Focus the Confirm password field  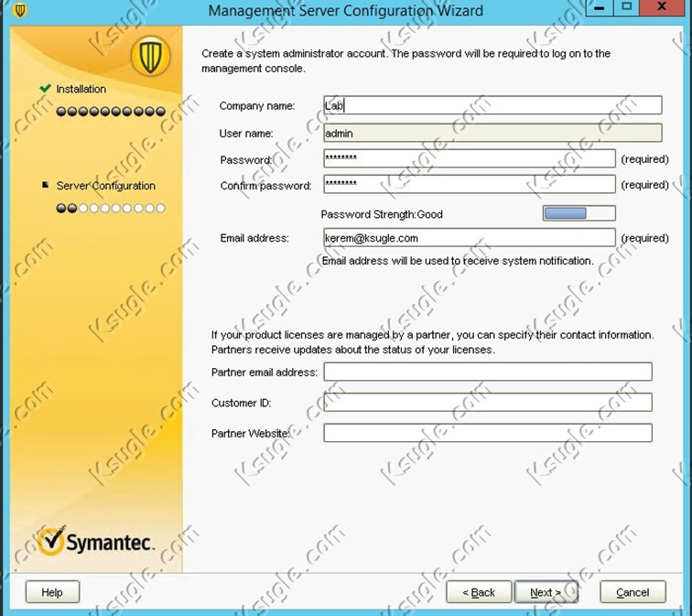(470, 184)
